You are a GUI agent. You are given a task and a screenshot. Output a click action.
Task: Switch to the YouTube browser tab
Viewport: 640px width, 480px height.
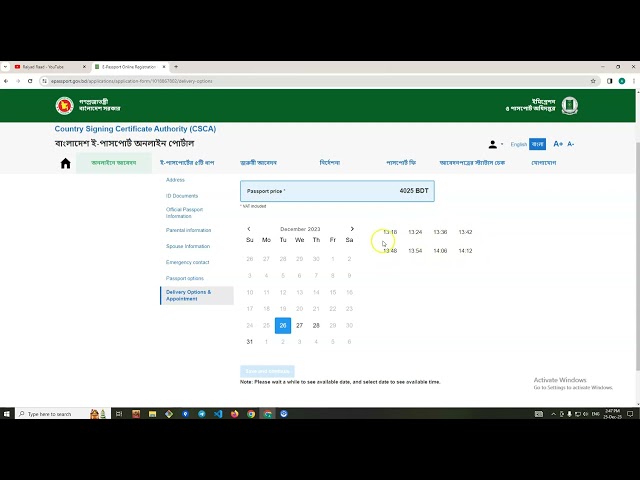click(49, 67)
